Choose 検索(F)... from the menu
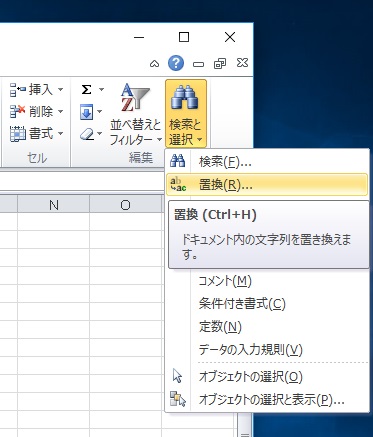The image size is (373, 437). point(267,162)
